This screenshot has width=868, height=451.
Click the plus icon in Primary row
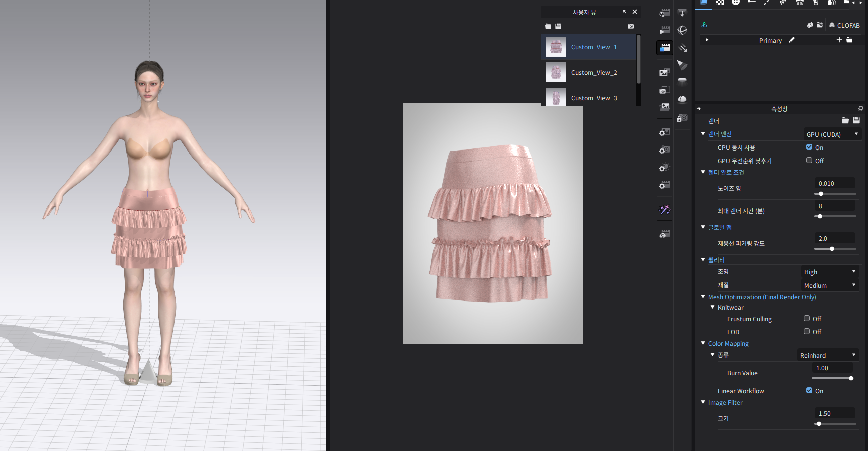839,40
